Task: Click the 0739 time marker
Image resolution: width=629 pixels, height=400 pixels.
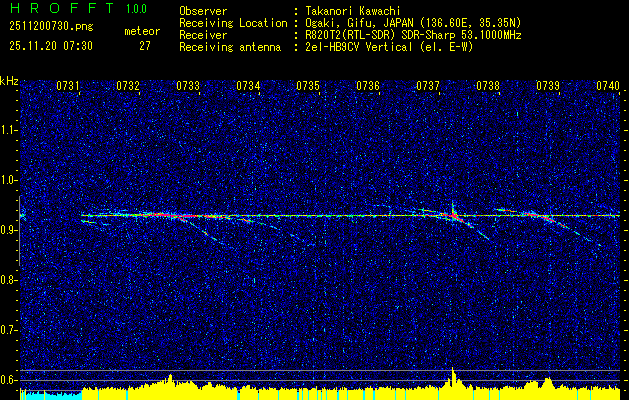Action: [548, 85]
